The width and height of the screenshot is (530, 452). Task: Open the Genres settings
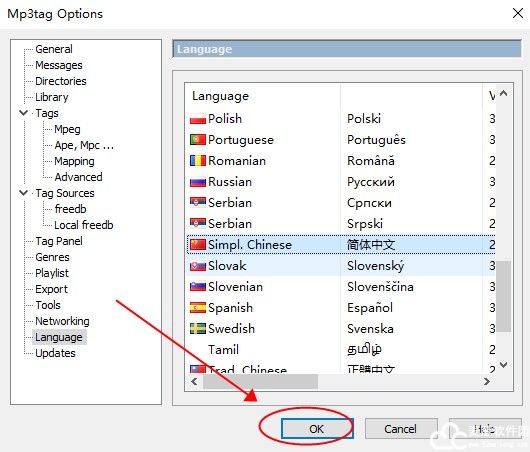pos(52,257)
